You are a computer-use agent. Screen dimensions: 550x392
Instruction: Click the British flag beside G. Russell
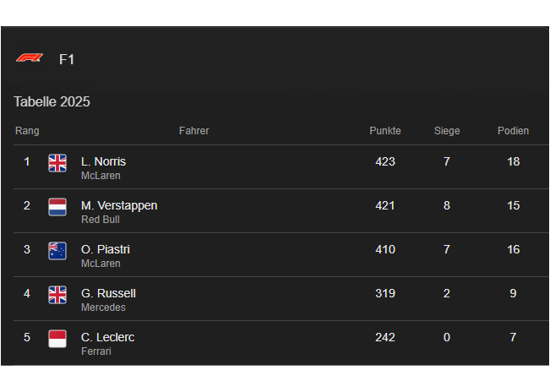point(57,295)
